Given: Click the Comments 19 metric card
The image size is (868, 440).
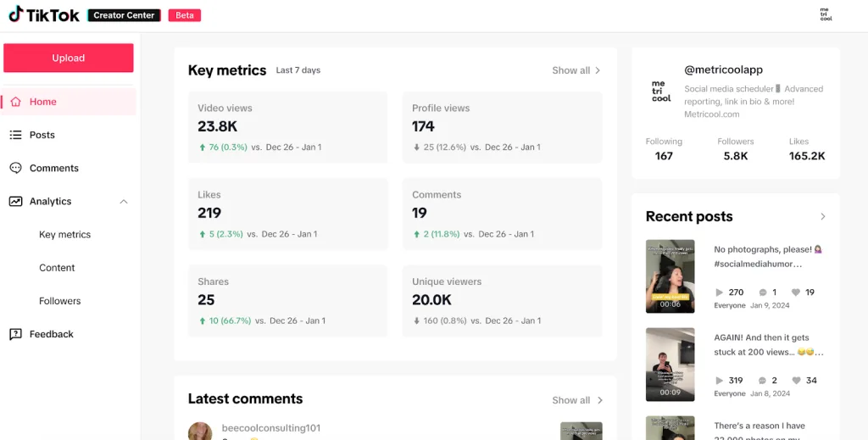Looking at the screenshot, I should tap(502, 214).
